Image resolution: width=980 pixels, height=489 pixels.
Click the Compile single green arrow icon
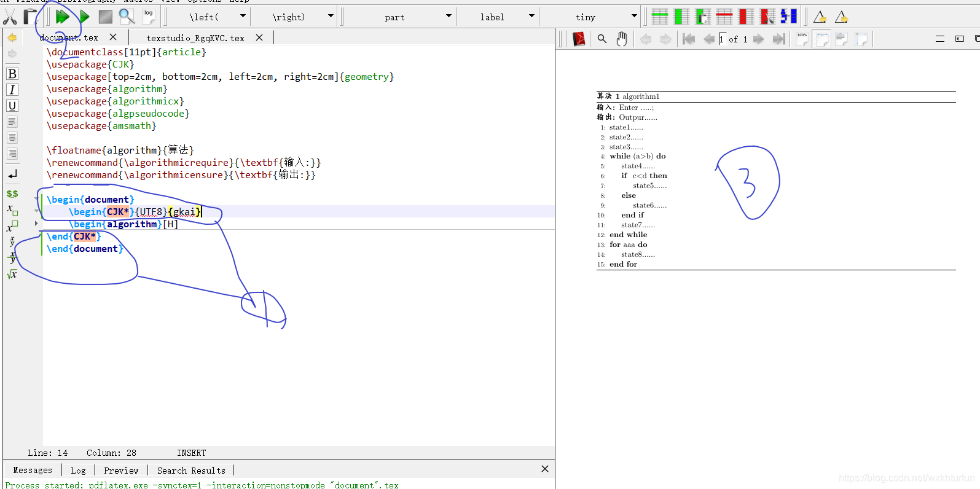point(85,17)
